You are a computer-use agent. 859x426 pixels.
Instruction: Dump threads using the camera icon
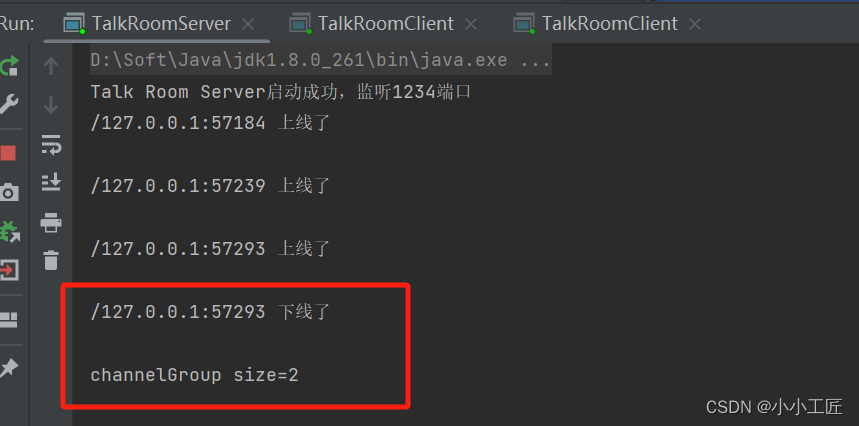(x=9, y=192)
